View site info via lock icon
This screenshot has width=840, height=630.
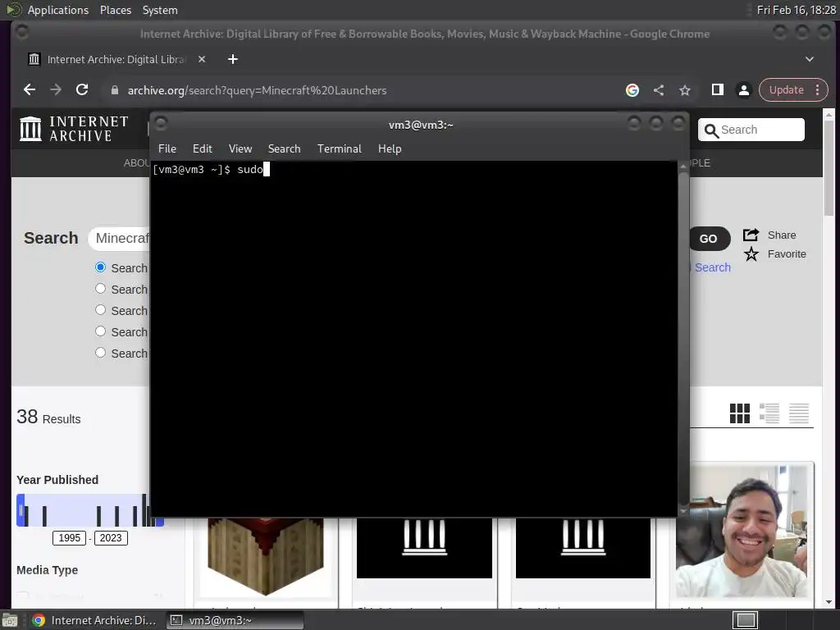[114, 90]
